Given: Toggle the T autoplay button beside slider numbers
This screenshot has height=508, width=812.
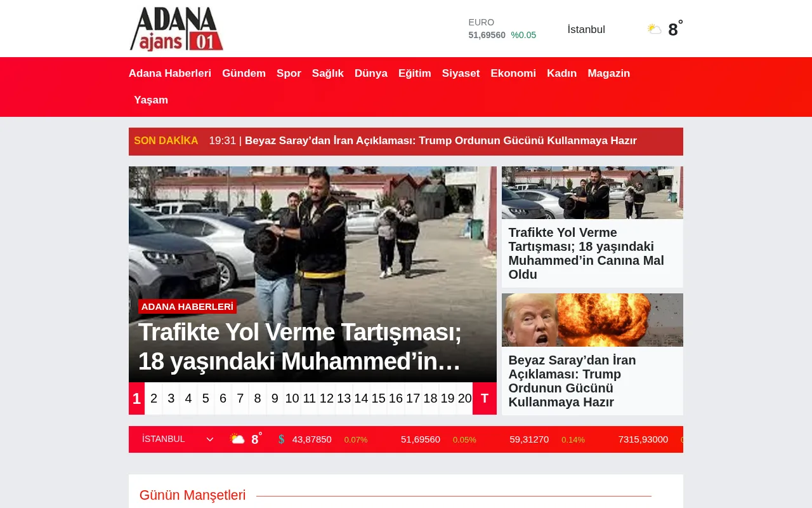Looking at the screenshot, I should tap(484, 399).
